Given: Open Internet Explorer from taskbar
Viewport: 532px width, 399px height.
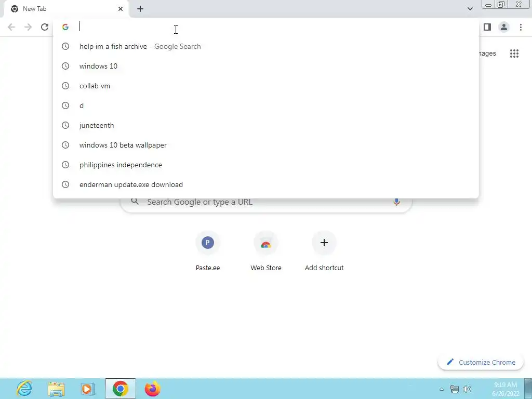Looking at the screenshot, I should tap(24, 389).
